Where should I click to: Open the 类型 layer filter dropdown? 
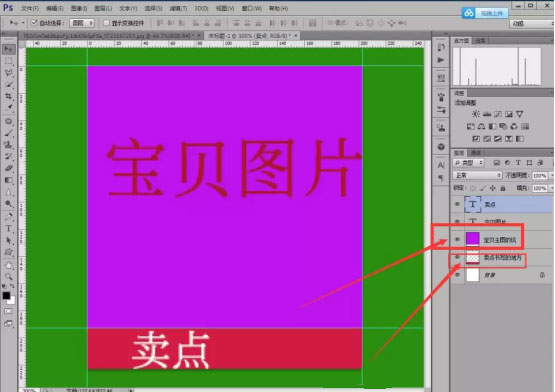[468, 163]
